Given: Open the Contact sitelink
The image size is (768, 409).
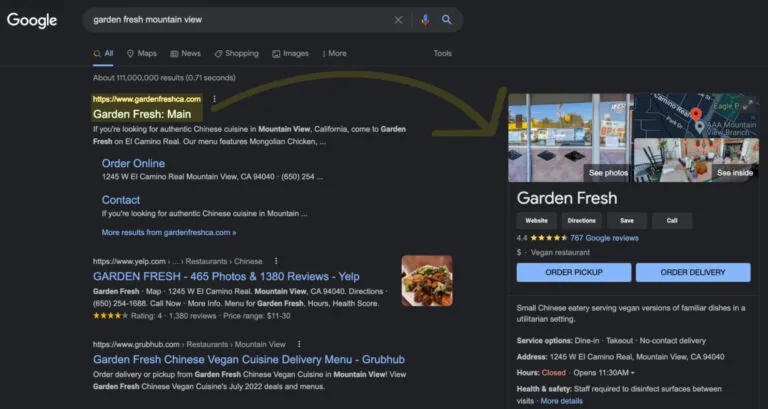Looking at the screenshot, I should click(121, 200).
